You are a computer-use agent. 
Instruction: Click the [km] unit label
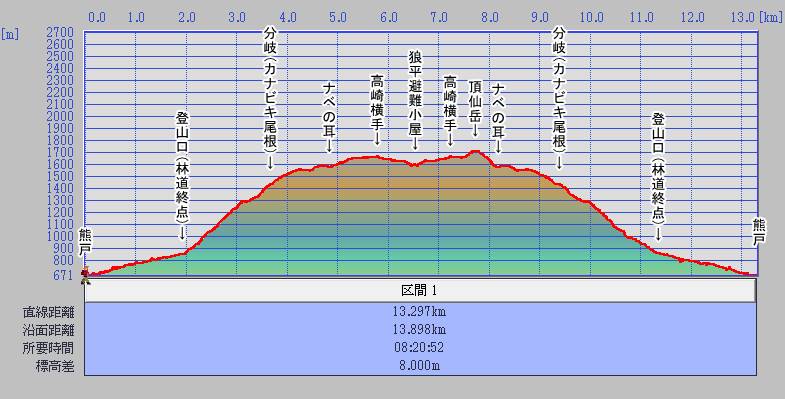(770, 18)
